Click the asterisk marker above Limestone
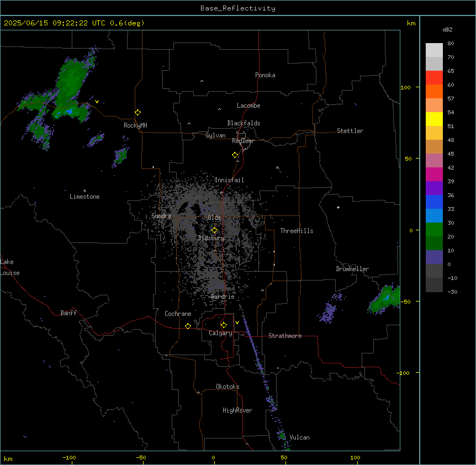This screenshot has height=465, width=476. [84, 191]
